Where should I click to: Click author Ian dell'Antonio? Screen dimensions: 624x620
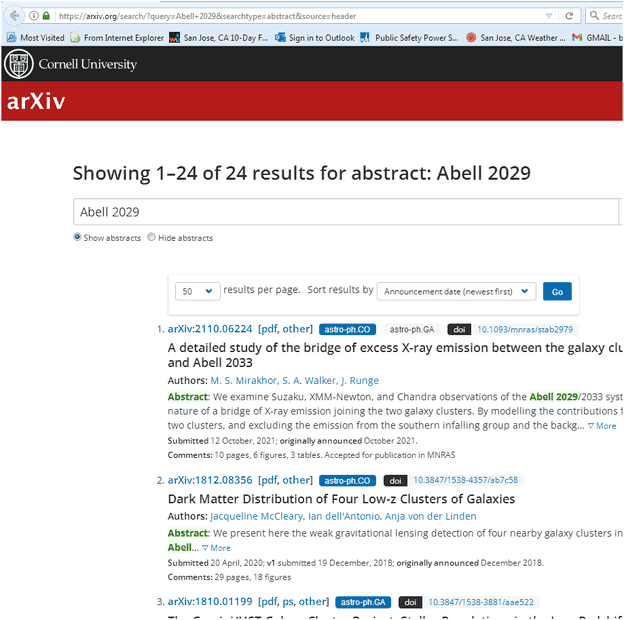click(344, 516)
